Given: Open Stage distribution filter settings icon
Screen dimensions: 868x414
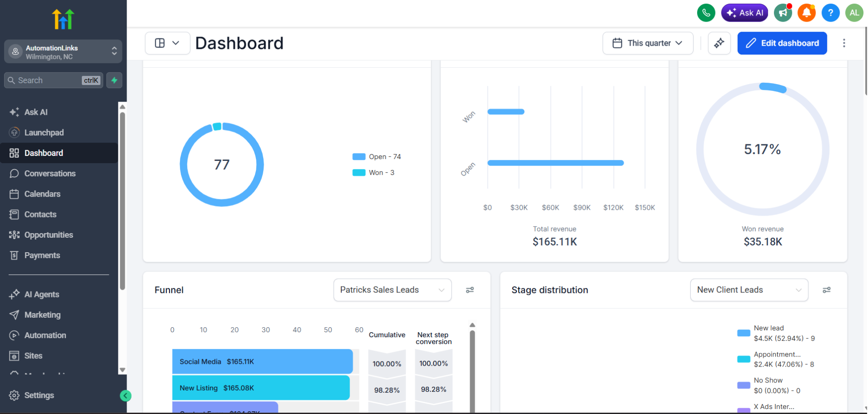Looking at the screenshot, I should click(826, 290).
